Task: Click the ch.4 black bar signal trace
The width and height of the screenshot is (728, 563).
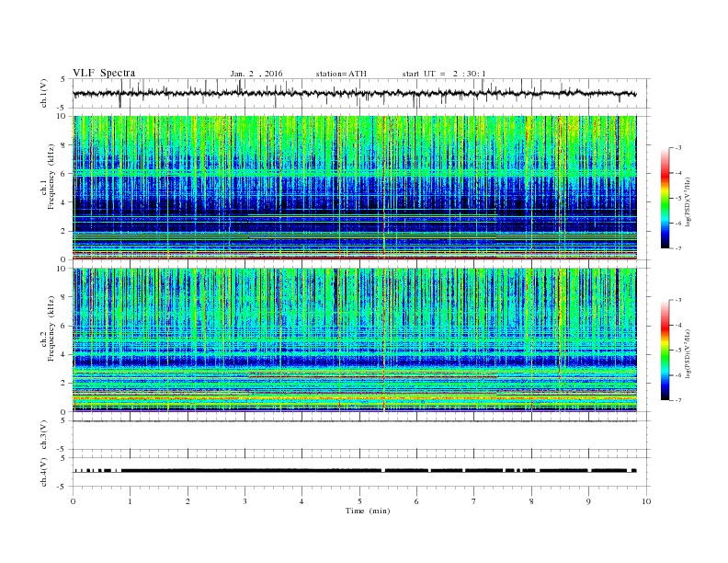Action: [x=355, y=471]
